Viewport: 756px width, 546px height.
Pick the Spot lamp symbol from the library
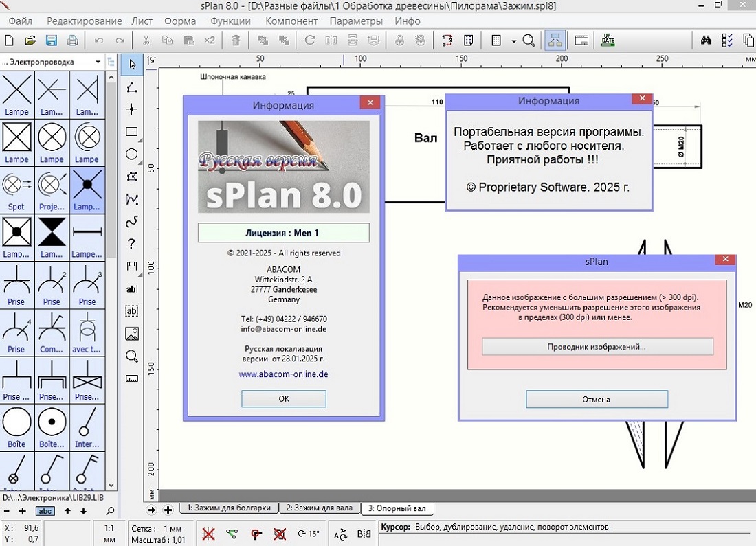tap(17, 190)
